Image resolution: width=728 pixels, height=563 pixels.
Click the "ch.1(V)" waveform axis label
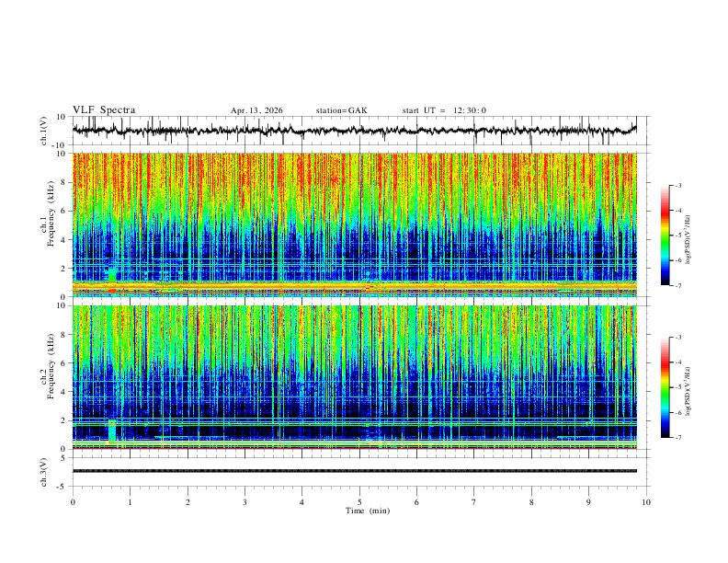[x=44, y=131]
